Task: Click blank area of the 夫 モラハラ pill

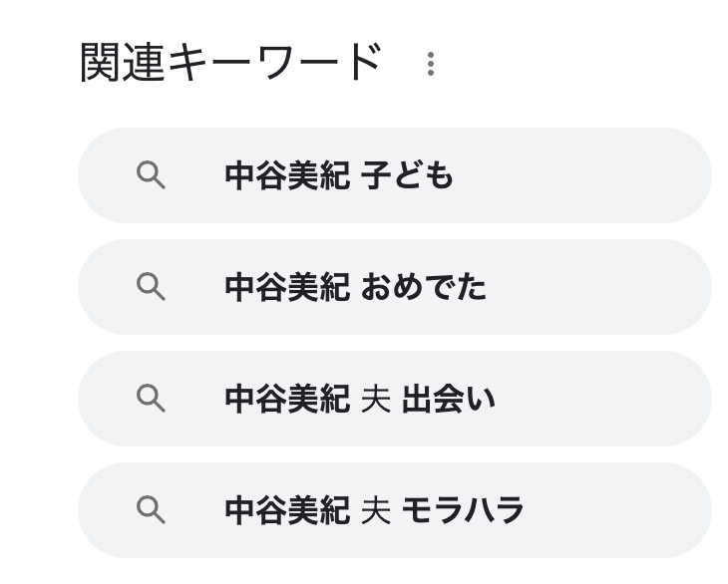Action: [615, 510]
